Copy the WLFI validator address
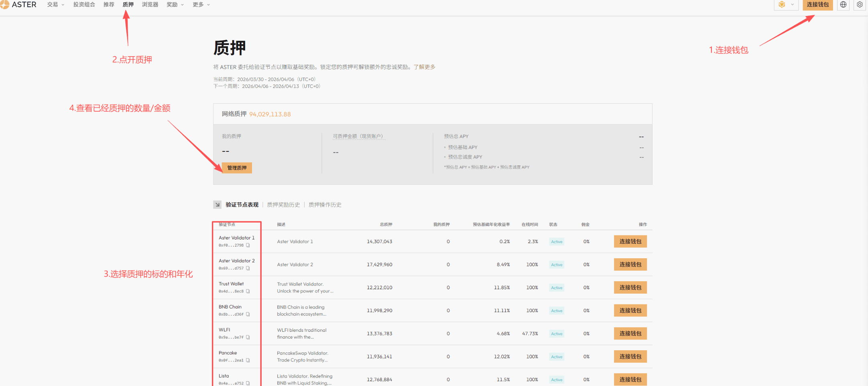The height and width of the screenshot is (386, 868). pyautogui.click(x=248, y=337)
